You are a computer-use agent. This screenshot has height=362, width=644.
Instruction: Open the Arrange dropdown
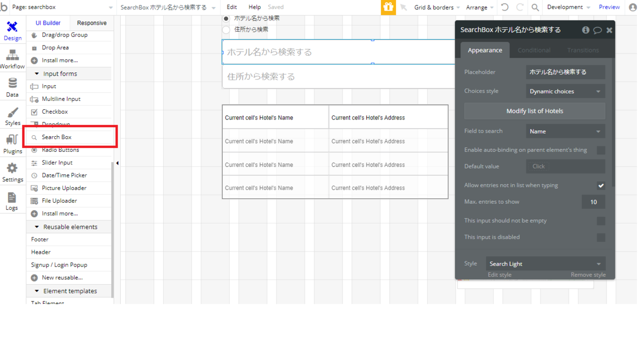[x=480, y=8]
